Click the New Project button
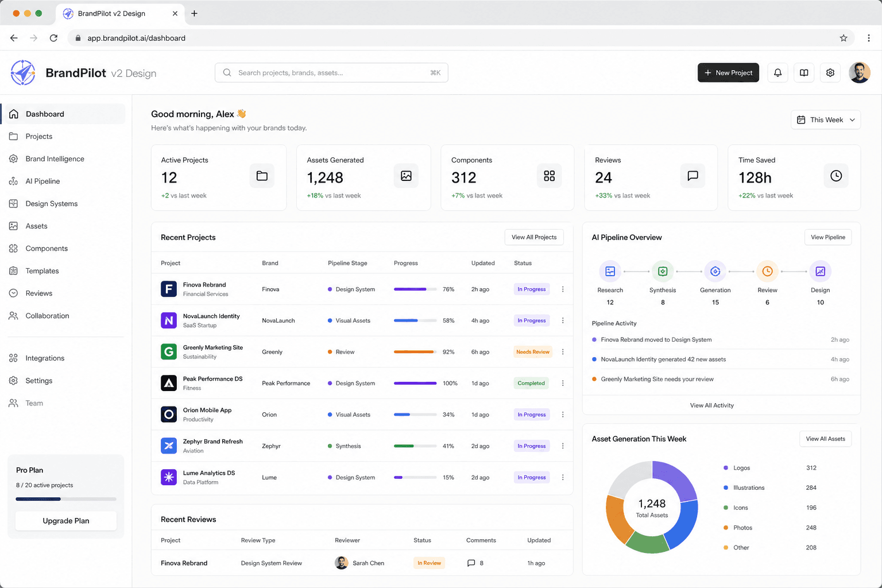The height and width of the screenshot is (588, 882). click(728, 73)
